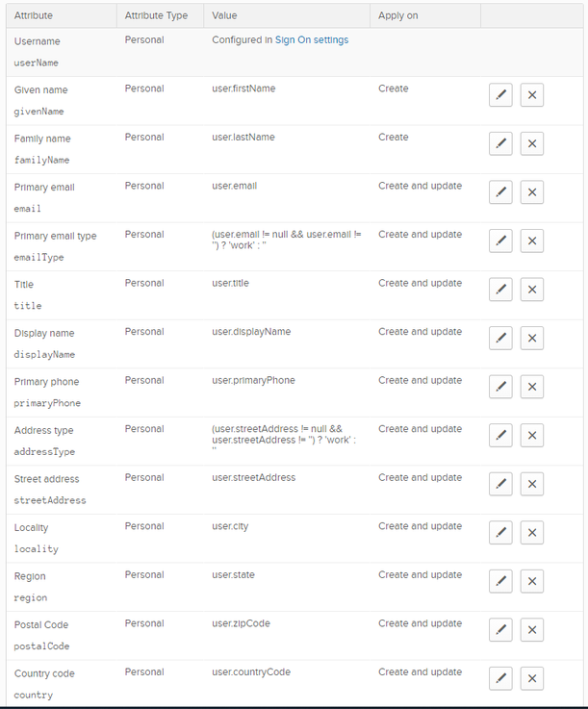Edit the Address type mapping
The image size is (588, 709).
(500, 435)
